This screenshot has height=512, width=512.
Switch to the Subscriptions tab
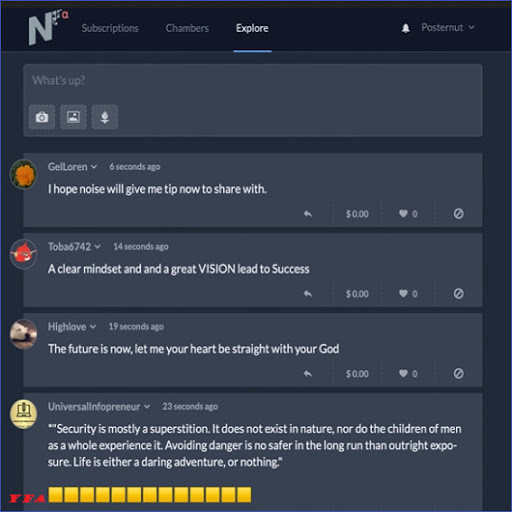110,28
